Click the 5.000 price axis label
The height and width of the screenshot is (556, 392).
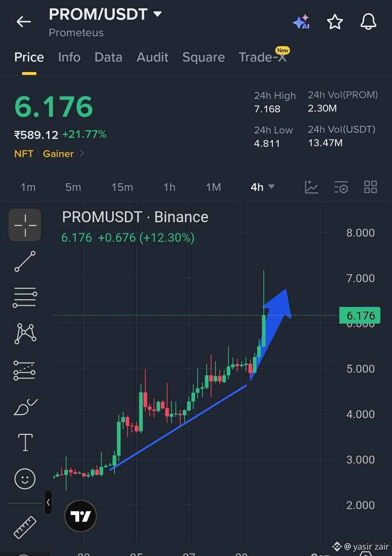pos(360,369)
